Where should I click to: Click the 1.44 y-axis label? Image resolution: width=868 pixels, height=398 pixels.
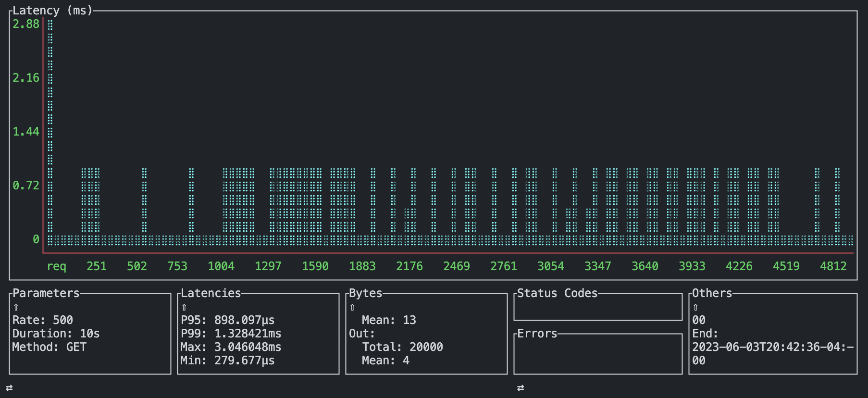tap(26, 132)
